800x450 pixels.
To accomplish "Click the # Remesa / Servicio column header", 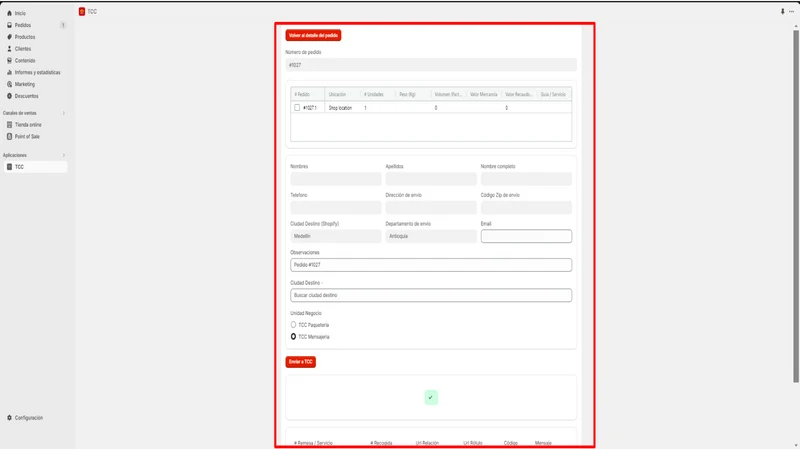I will [x=313, y=443].
